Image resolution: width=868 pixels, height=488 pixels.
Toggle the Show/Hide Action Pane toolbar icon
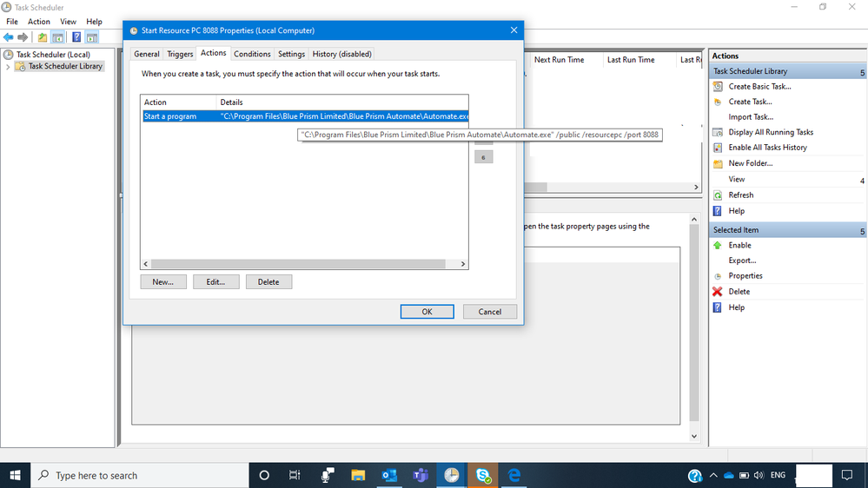tap(92, 37)
